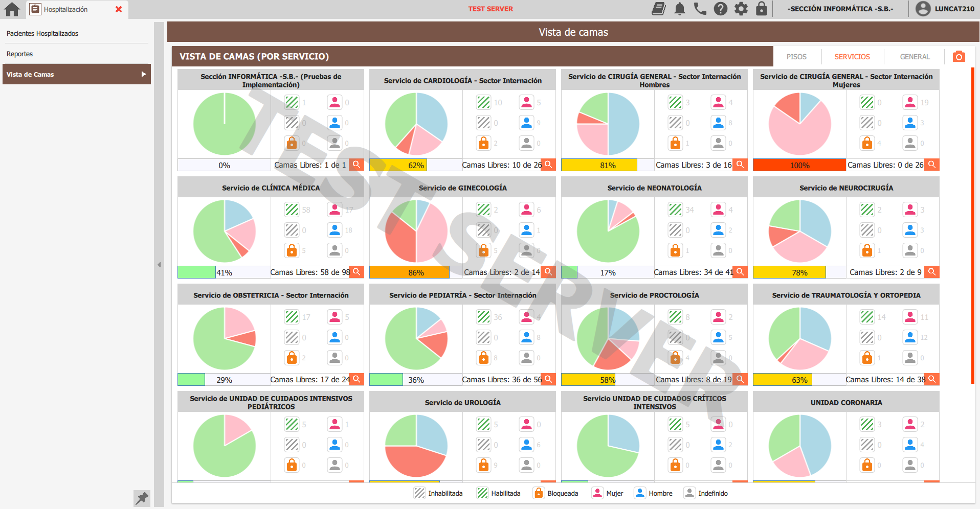The width and height of the screenshot is (980, 509).
Task: Go to the home icon
Action: point(12,9)
